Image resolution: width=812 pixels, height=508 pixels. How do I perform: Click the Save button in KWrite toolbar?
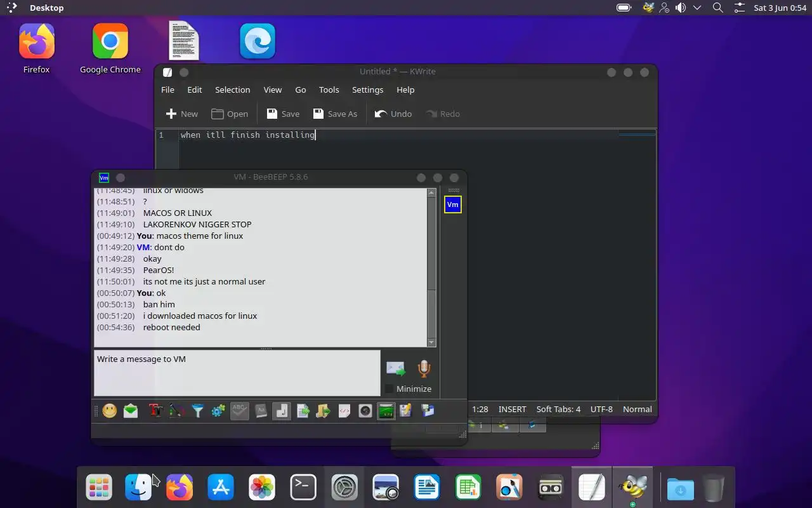point(283,114)
